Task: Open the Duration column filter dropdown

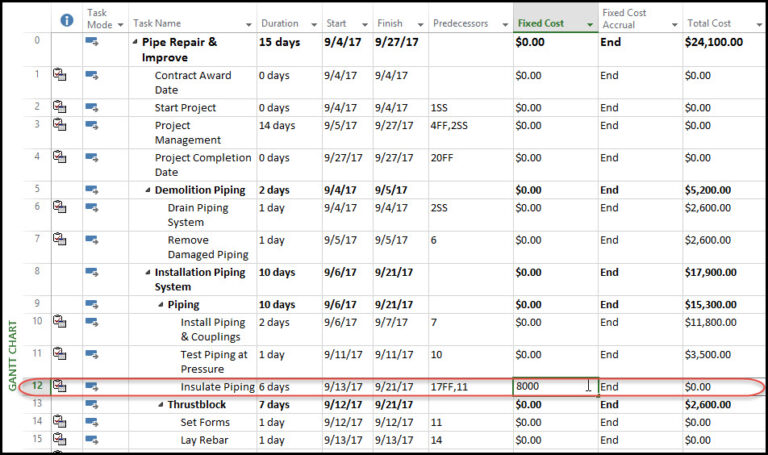Action: coord(314,25)
